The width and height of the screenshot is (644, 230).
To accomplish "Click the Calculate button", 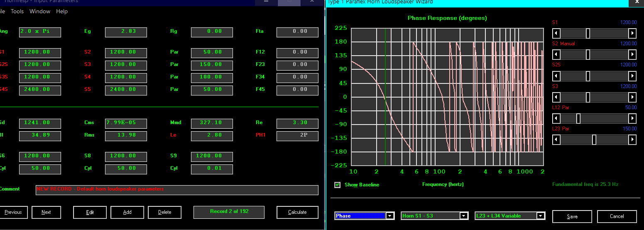I will point(297,212).
